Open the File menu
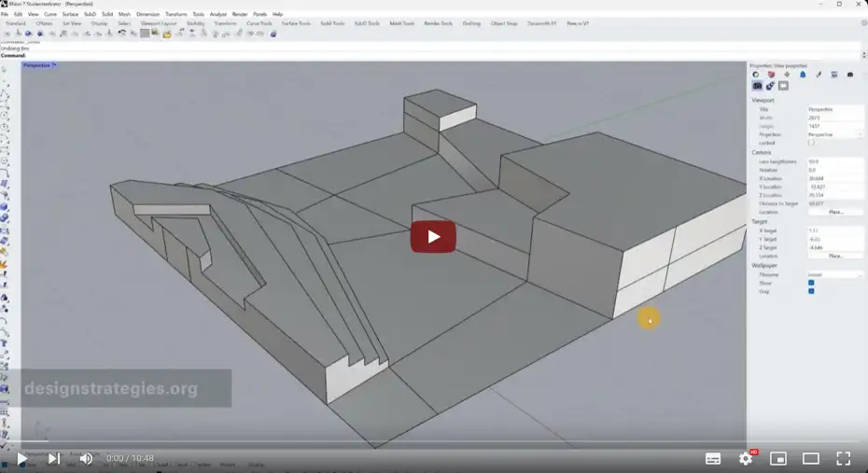This screenshot has height=473, width=868. click(5, 14)
